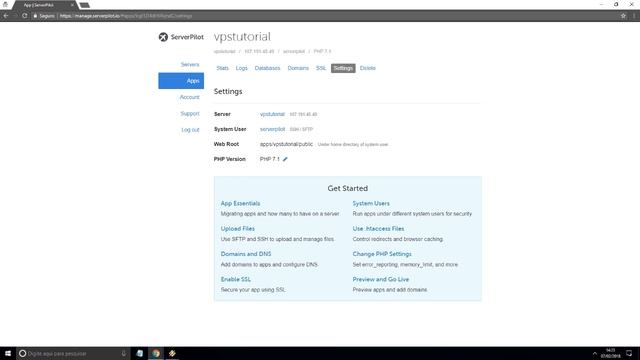
Task: Select the Settings tab
Action: click(x=343, y=68)
